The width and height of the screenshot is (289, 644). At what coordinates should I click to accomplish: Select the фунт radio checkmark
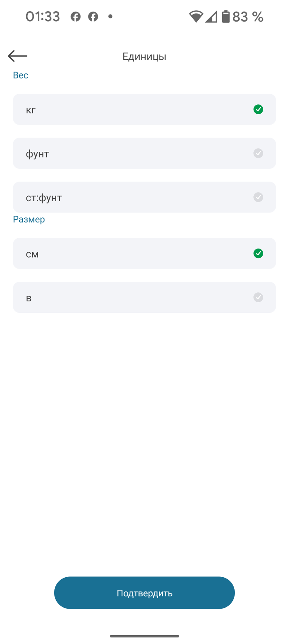(258, 153)
